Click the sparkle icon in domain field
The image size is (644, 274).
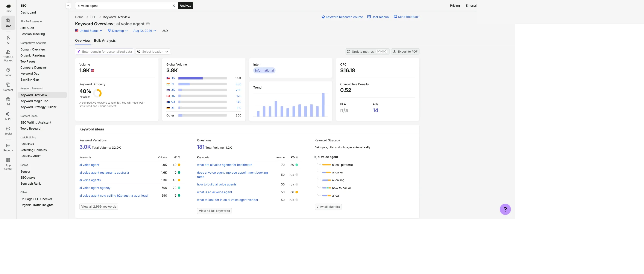[79, 51]
